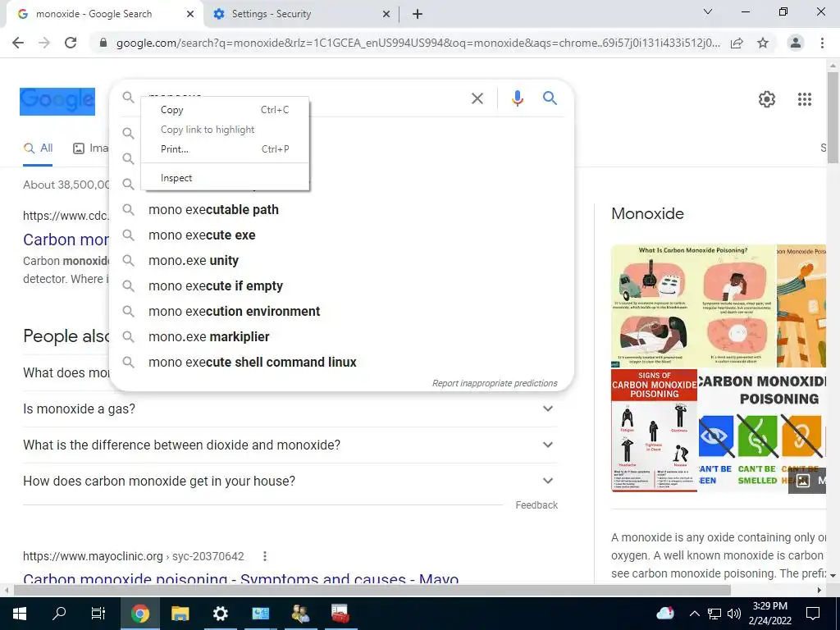Open Google quick settings gear
840x630 pixels.
pos(767,99)
